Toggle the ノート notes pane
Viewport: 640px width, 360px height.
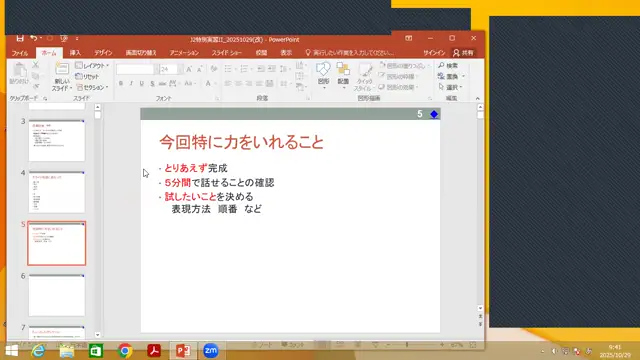pos(262,345)
